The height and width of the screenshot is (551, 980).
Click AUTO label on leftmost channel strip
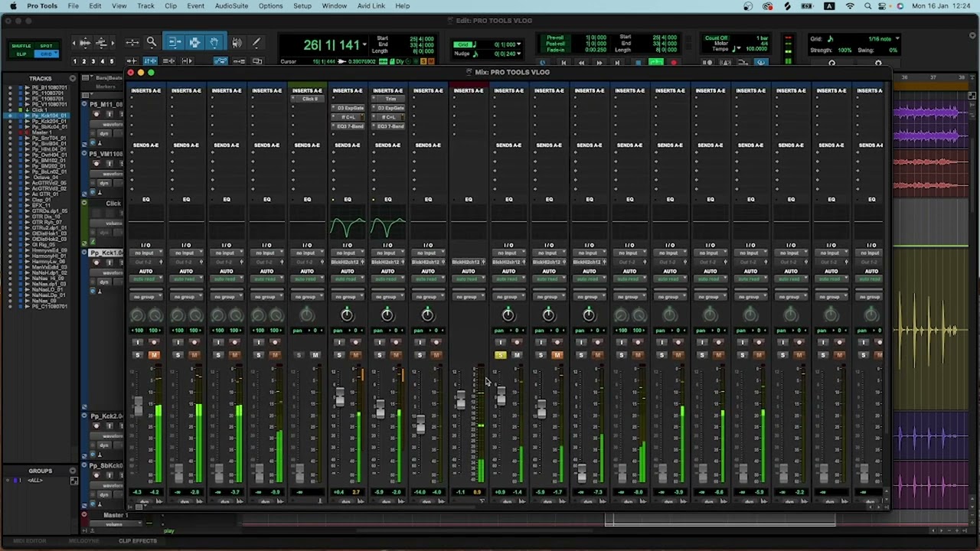145,272
